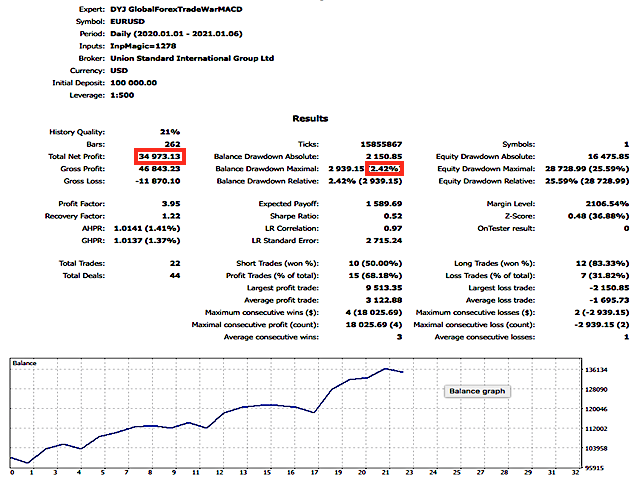Click Profit Trades value 15 (68.18%)
The width and height of the screenshot is (640, 480).
376,276
